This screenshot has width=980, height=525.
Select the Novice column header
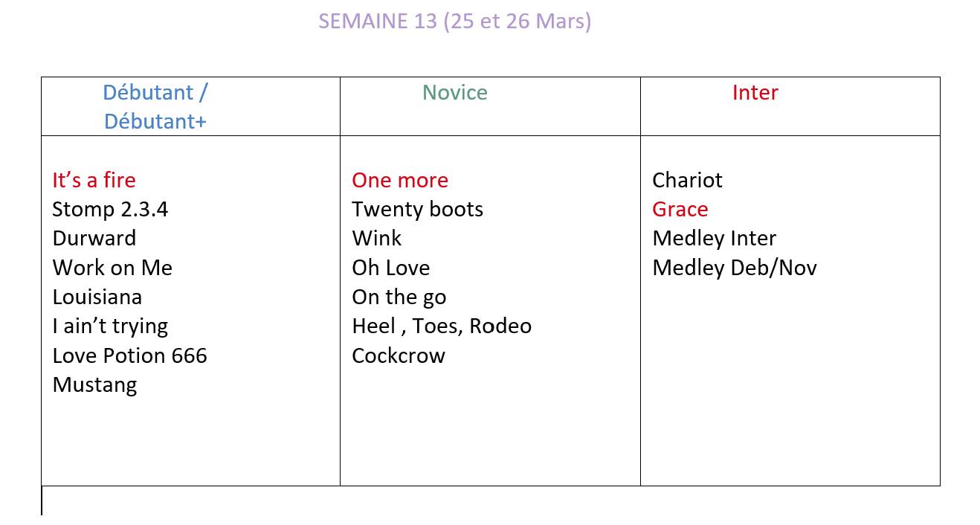(454, 92)
